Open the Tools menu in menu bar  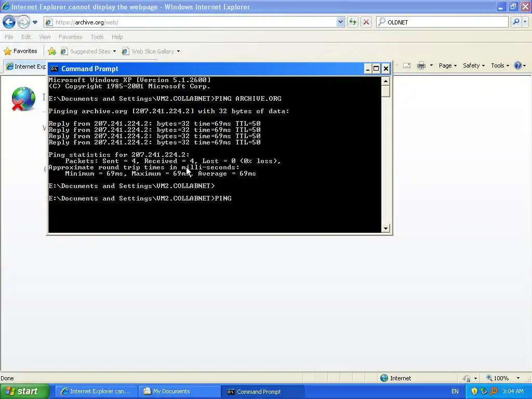(97, 37)
